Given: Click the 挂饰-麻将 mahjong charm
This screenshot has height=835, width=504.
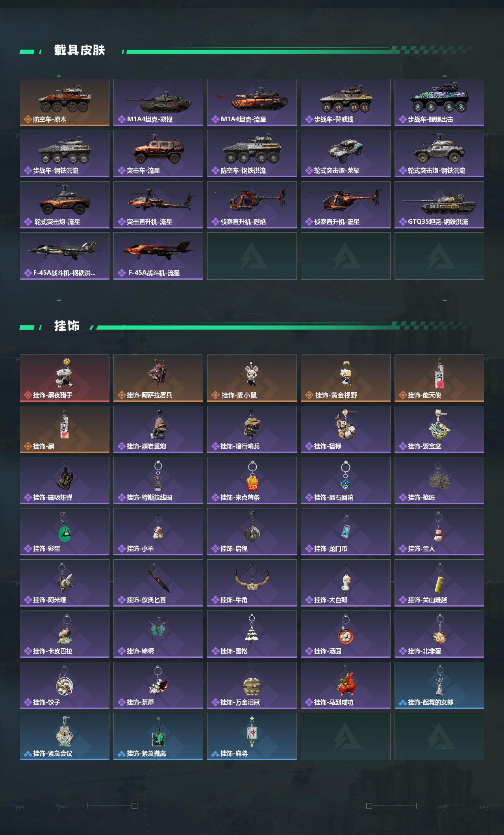Looking at the screenshot, I should point(252,737).
